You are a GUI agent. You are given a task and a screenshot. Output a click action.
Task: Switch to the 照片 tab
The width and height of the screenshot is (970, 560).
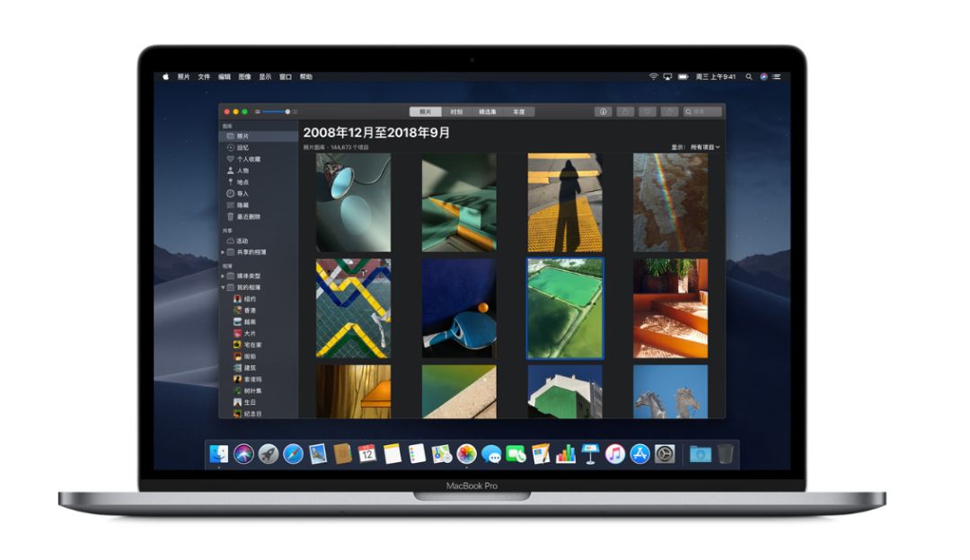pos(426,112)
